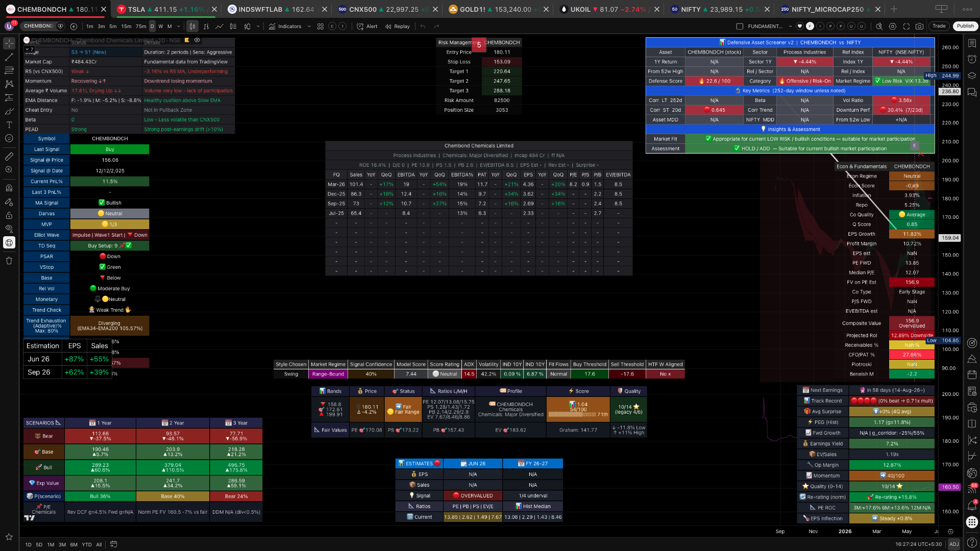Select the ruler measure tool

click(9, 156)
